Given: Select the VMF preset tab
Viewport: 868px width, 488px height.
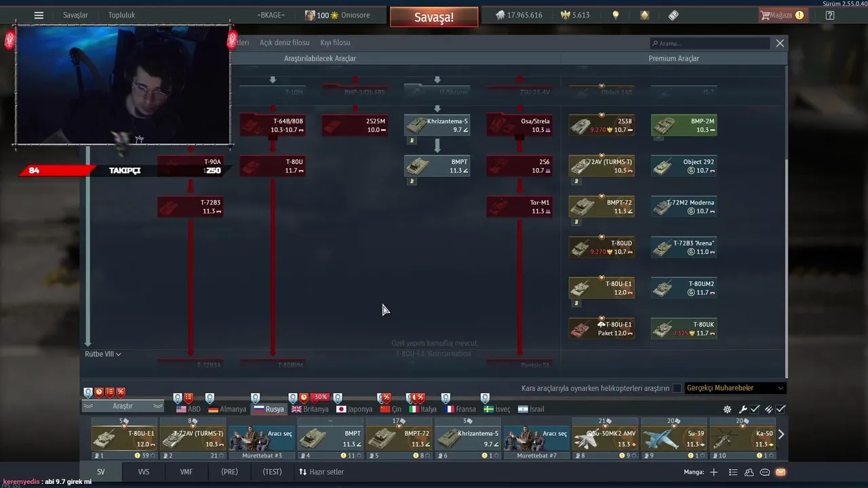Looking at the screenshot, I should pyautogui.click(x=186, y=472).
